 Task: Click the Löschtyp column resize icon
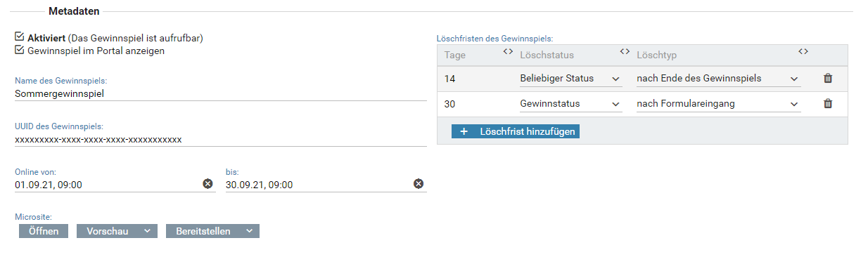(803, 51)
